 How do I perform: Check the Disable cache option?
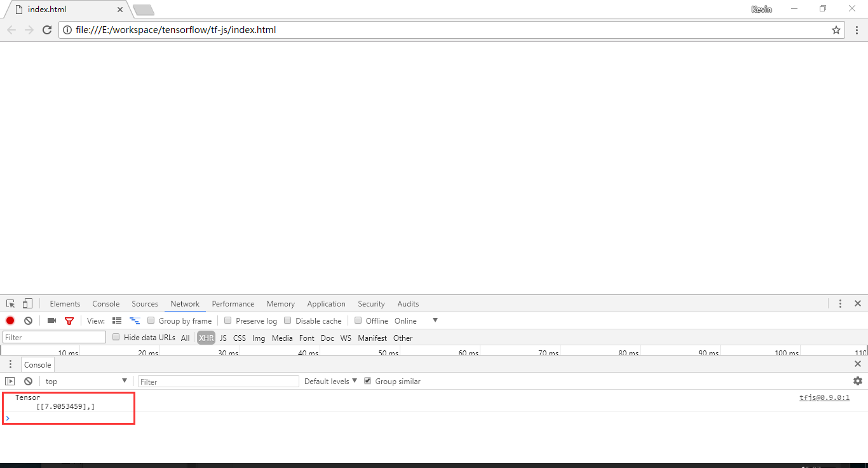pos(288,320)
